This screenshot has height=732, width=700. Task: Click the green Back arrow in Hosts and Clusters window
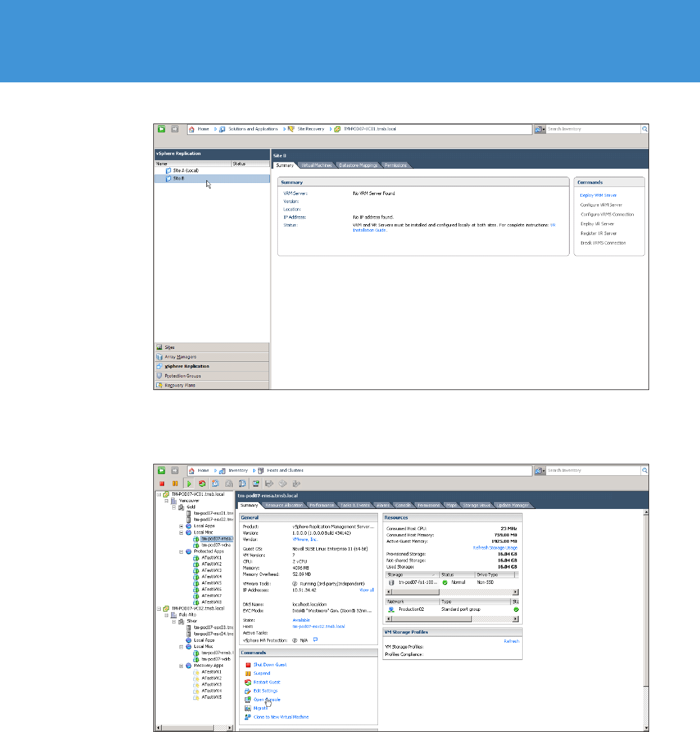[162, 471]
